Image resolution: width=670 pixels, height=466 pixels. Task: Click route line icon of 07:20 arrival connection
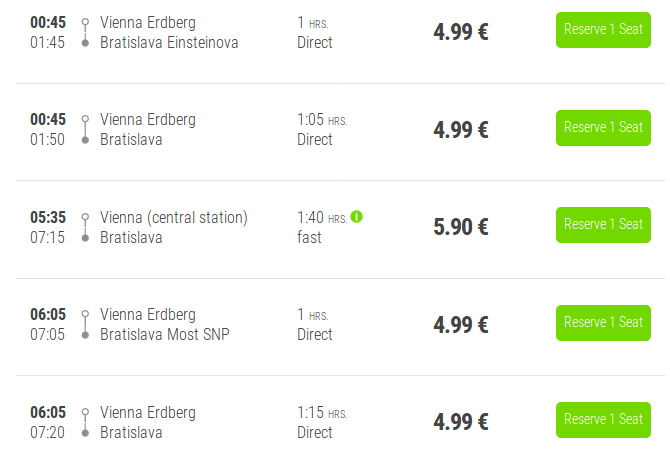85,422
